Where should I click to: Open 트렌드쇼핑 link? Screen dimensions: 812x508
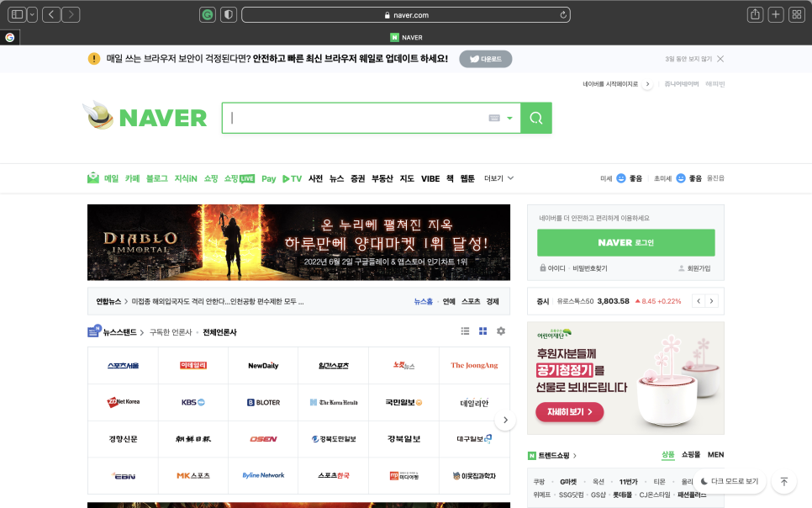pyautogui.click(x=552, y=455)
